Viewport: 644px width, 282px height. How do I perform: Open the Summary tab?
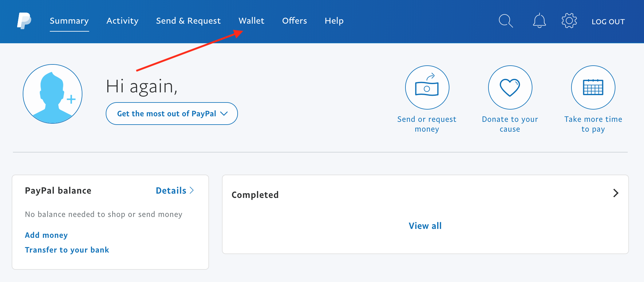pos(69,21)
